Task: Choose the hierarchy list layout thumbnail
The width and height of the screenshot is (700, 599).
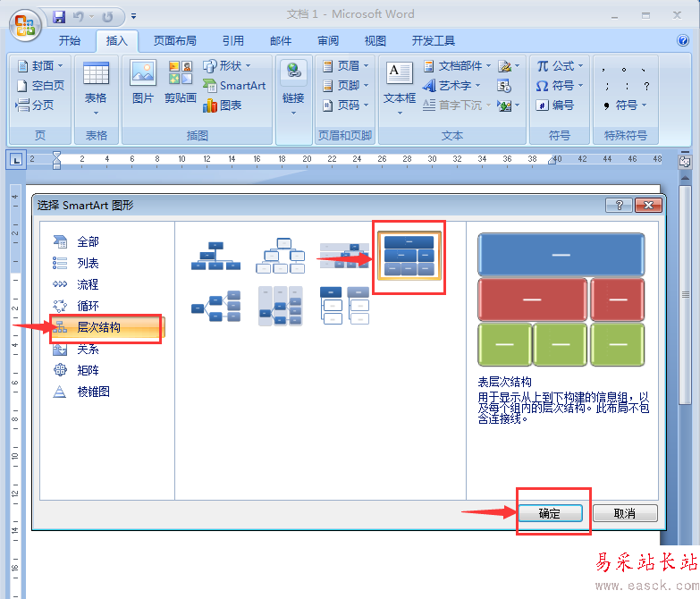Action: coord(345,306)
